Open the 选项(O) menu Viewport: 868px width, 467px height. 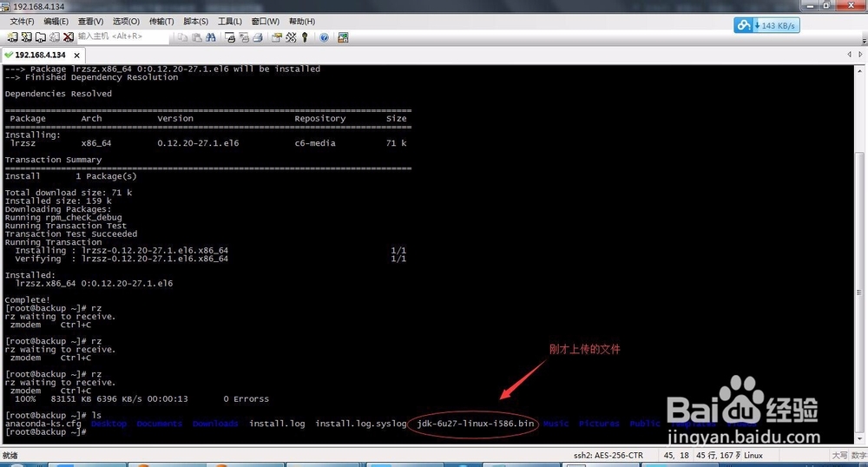(126, 21)
